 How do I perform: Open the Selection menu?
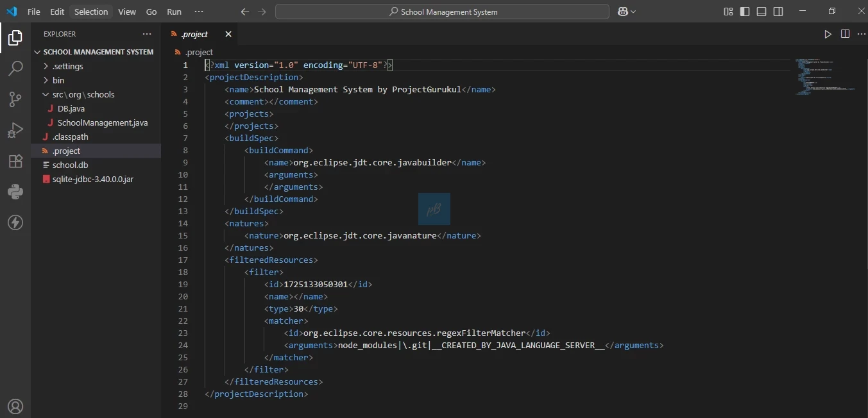pyautogui.click(x=91, y=12)
